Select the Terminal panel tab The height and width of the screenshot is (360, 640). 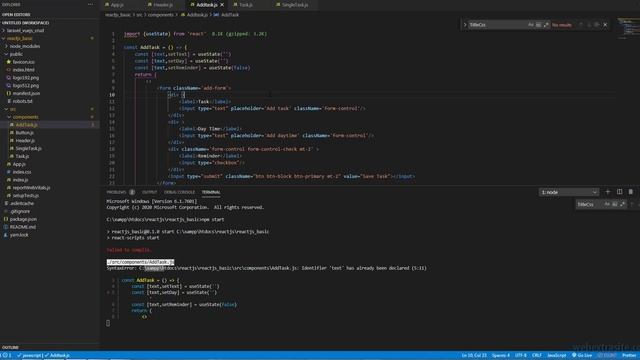(x=211, y=192)
